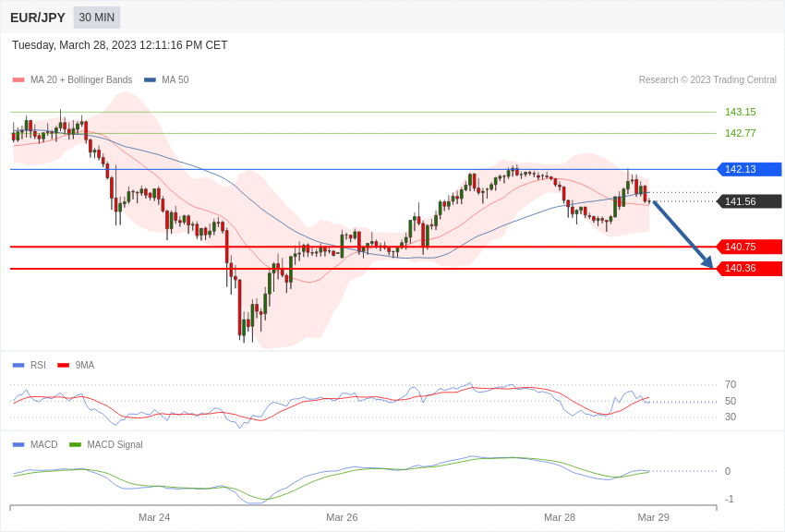Click the Mar 26 date axis label
This screenshot has width=785, height=532.
coord(342,517)
